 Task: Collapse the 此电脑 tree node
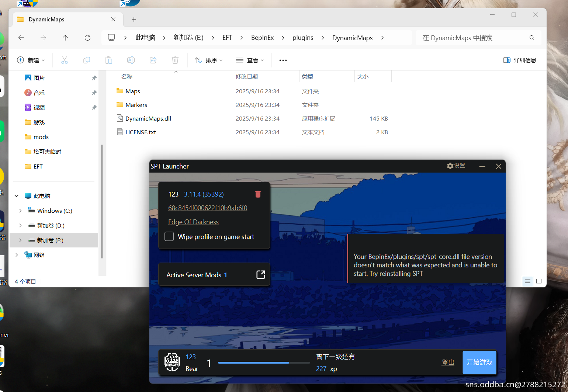[17, 196]
